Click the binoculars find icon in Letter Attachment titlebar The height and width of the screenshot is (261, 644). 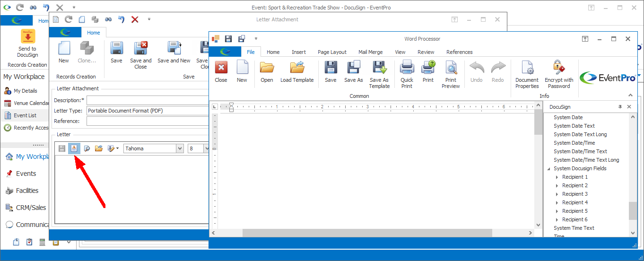click(x=108, y=19)
